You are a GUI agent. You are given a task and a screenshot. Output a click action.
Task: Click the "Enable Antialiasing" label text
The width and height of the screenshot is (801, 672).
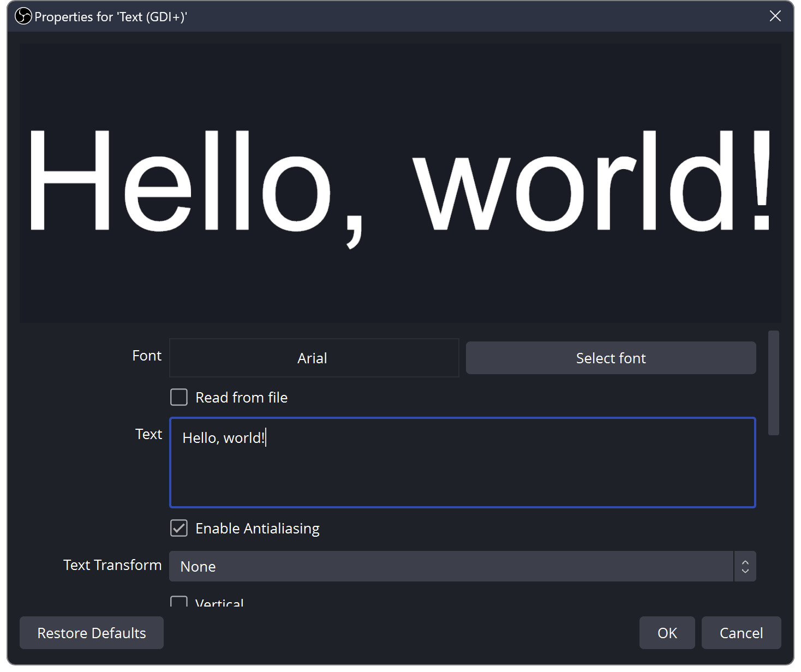coord(257,529)
